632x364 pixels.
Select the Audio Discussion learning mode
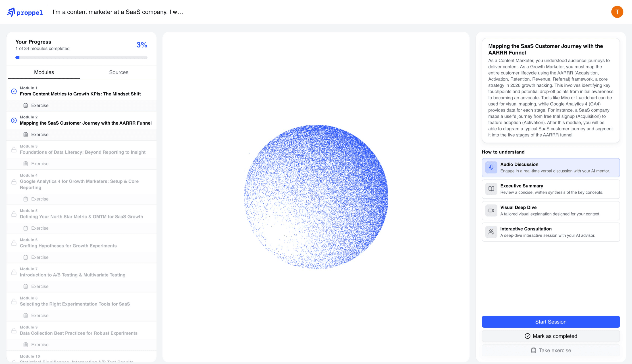point(550,167)
